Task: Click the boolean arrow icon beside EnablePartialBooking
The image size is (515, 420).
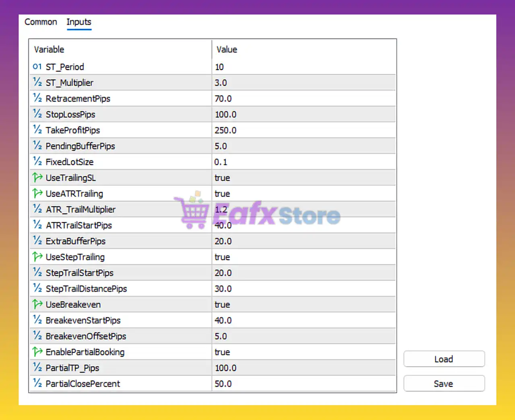Action: [x=37, y=352]
